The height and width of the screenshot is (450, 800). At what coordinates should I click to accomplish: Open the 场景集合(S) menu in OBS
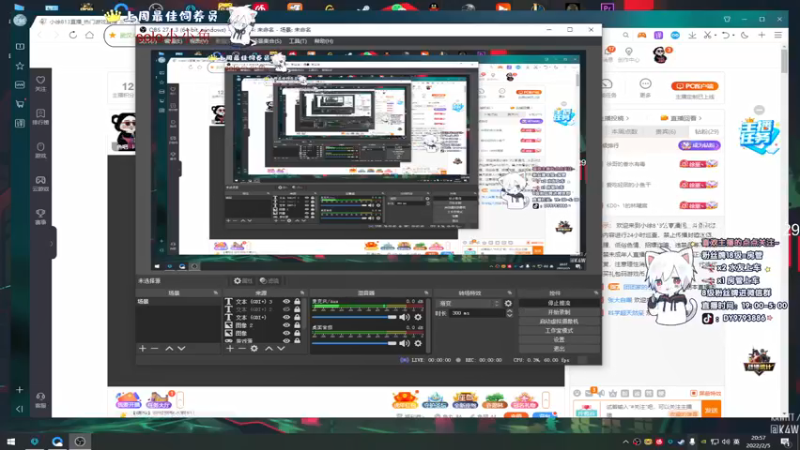[x=266, y=41]
